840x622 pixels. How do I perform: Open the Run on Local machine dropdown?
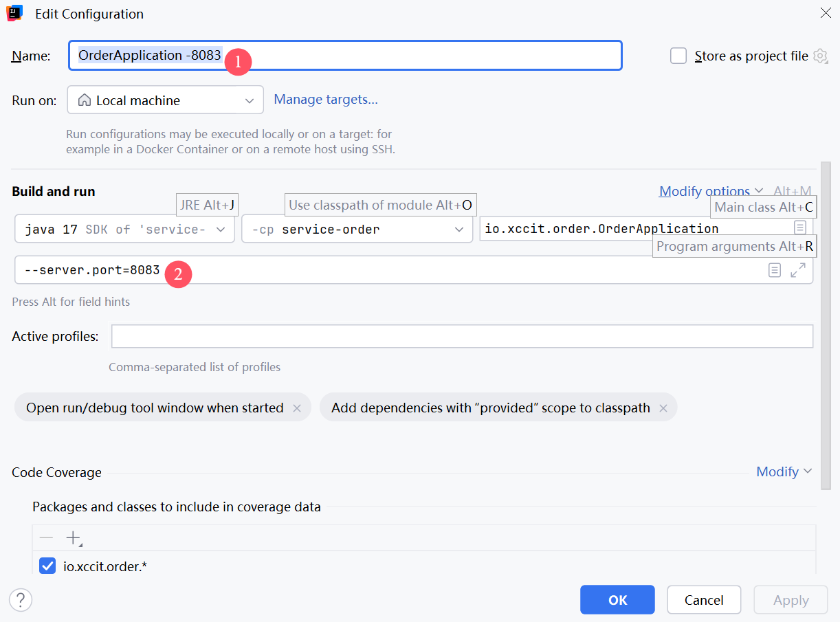[165, 100]
